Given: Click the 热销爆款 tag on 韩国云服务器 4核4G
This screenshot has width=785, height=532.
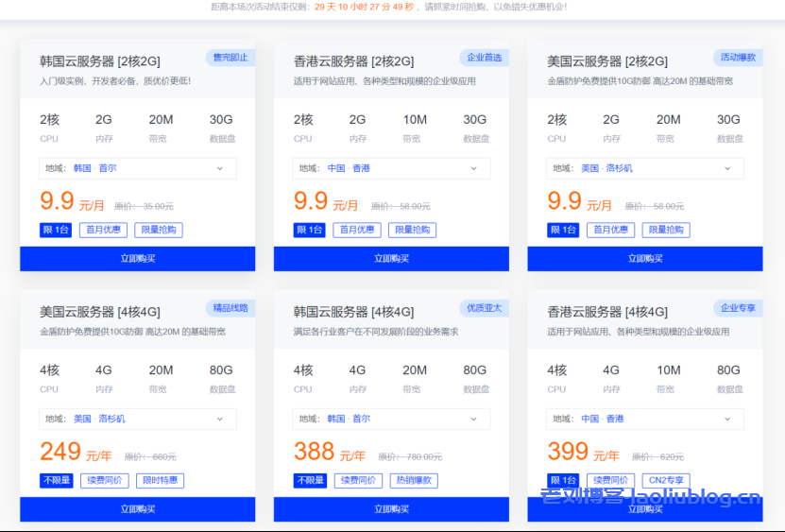Looking at the screenshot, I should [414, 481].
